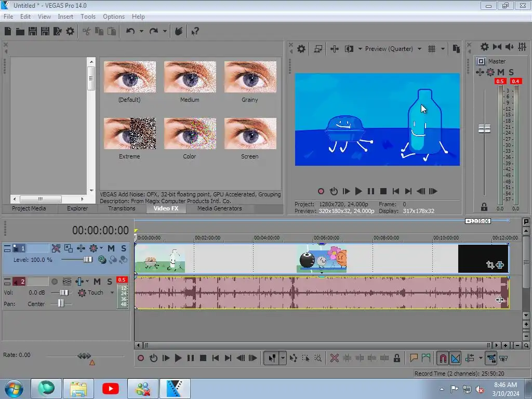Mute the Master bus

(501, 72)
